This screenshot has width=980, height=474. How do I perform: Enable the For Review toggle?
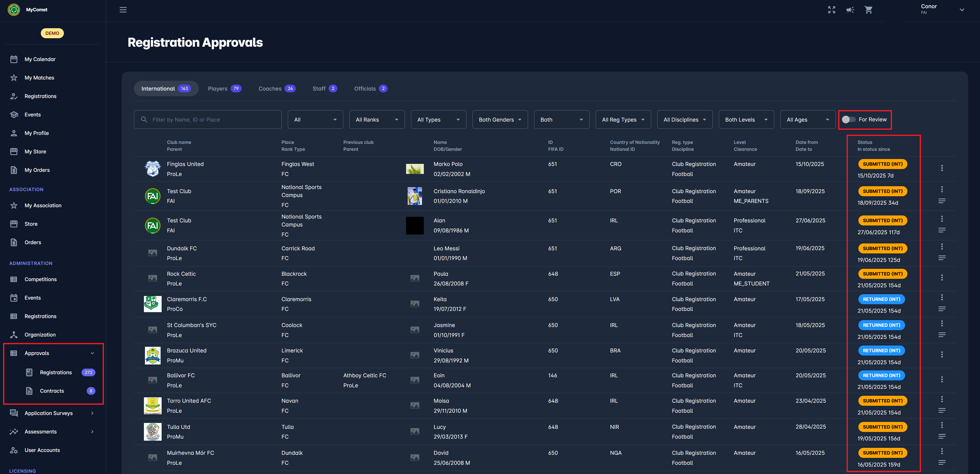pos(848,120)
